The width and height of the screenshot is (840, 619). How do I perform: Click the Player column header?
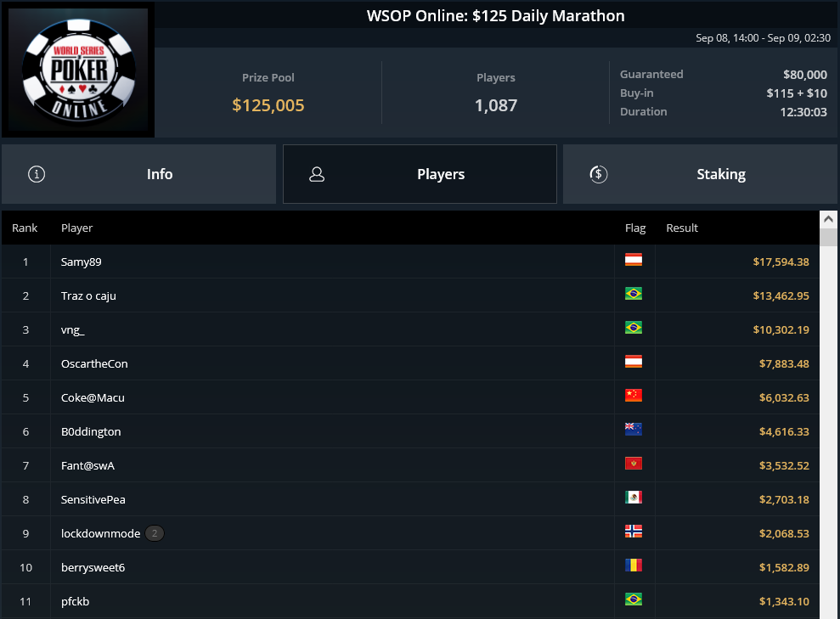click(76, 228)
